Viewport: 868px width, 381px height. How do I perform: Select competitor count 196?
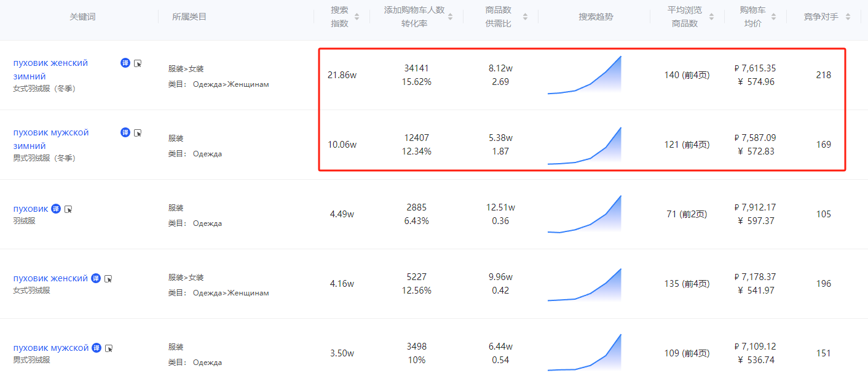[x=824, y=284]
